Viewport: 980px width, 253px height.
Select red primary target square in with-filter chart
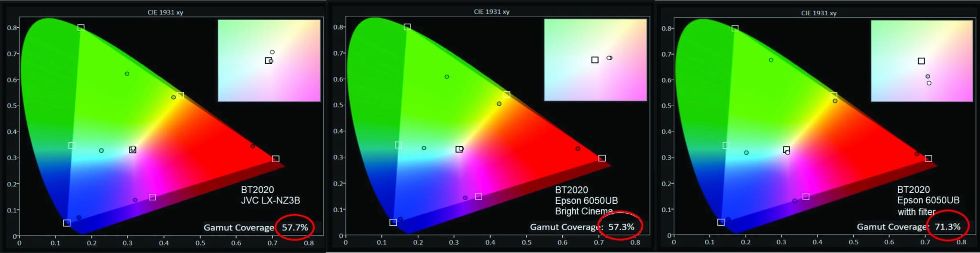[x=928, y=158]
